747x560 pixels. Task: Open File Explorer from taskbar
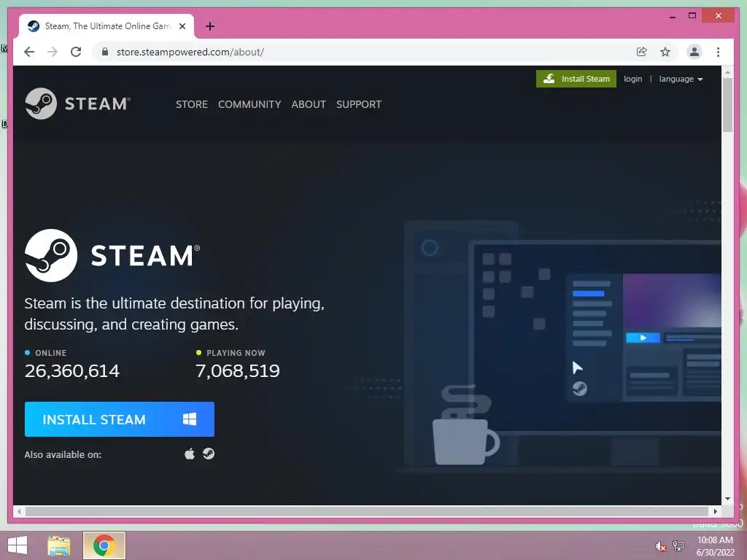pyautogui.click(x=59, y=545)
